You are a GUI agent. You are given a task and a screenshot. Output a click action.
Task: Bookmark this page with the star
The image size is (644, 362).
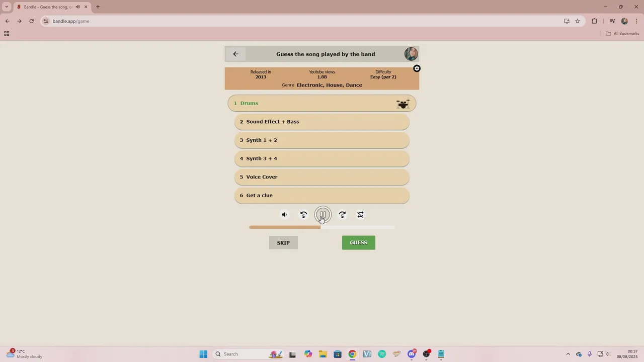pos(578,21)
